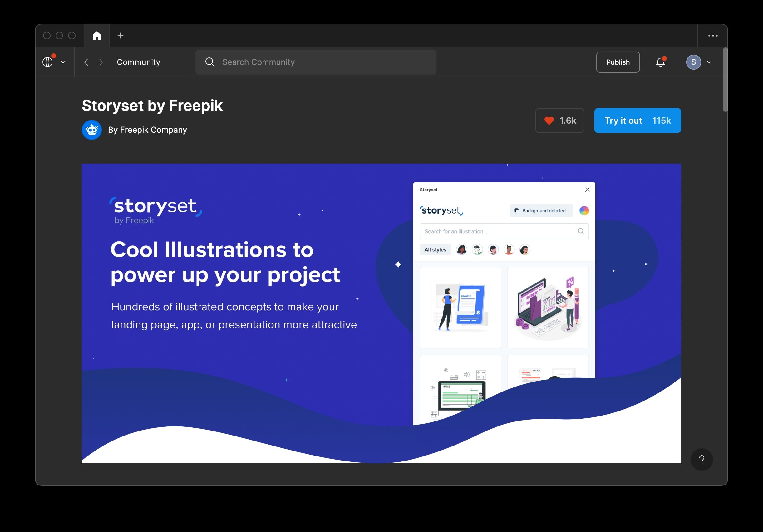Navigate back with the left arrow
This screenshot has width=763, height=532.
click(x=86, y=62)
